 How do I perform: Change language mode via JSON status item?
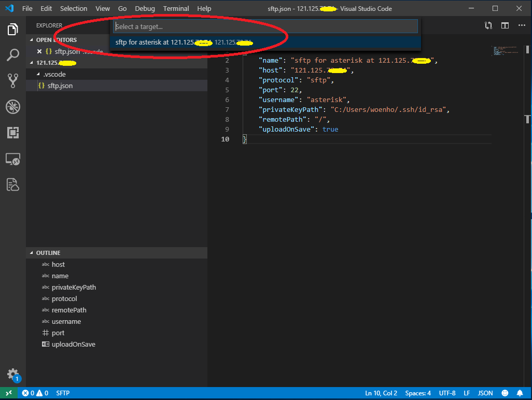point(485,393)
